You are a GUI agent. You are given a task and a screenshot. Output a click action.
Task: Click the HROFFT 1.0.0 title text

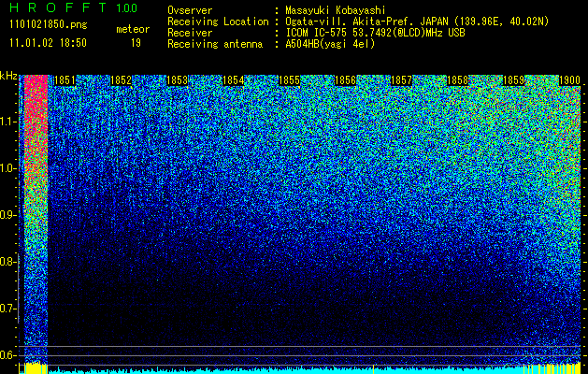tap(73, 7)
